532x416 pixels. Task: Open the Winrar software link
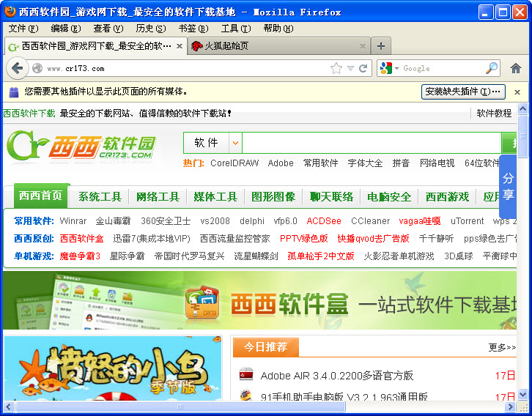tap(73, 221)
